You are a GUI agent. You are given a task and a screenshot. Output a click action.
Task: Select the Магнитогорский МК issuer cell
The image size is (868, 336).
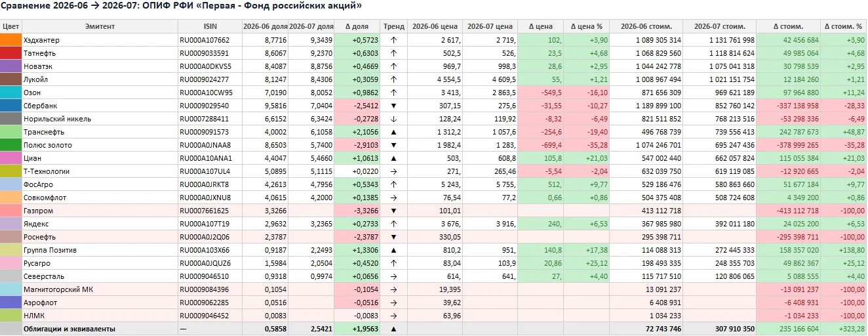(x=100, y=289)
